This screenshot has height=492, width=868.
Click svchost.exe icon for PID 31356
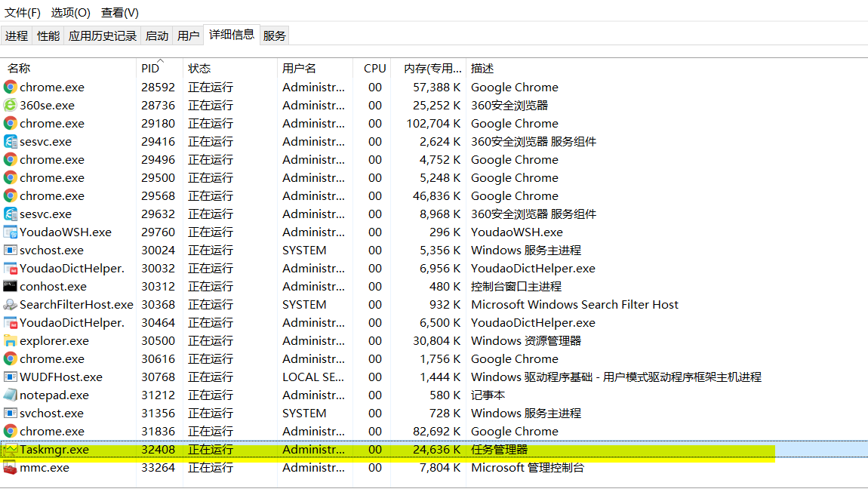tap(10, 414)
